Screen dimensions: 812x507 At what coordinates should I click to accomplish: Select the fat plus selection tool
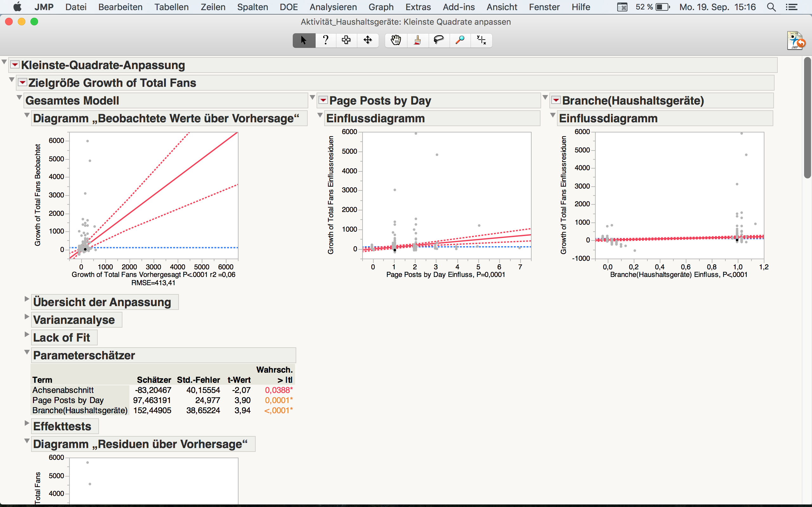[x=346, y=40]
